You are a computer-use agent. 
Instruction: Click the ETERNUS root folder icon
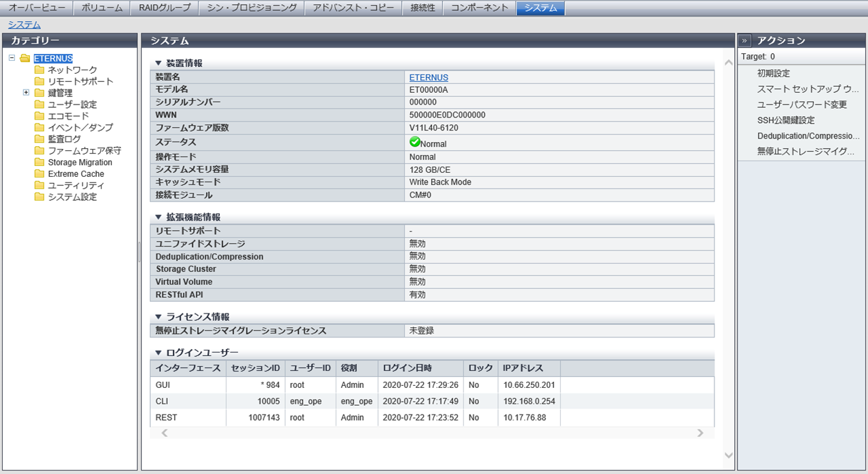[25, 58]
